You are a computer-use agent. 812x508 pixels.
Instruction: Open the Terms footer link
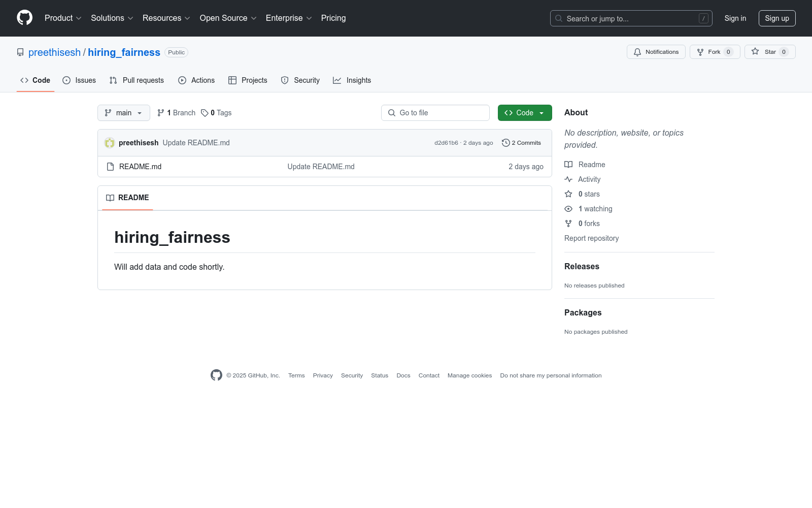point(296,375)
